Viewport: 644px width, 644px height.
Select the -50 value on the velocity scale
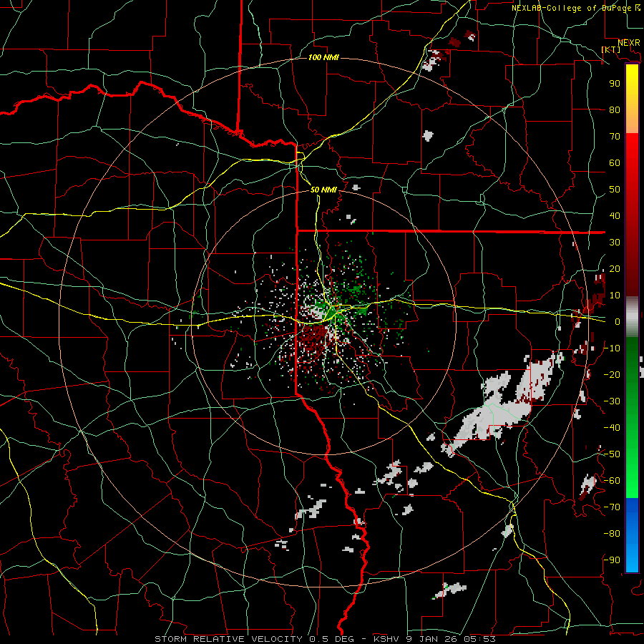(612, 454)
